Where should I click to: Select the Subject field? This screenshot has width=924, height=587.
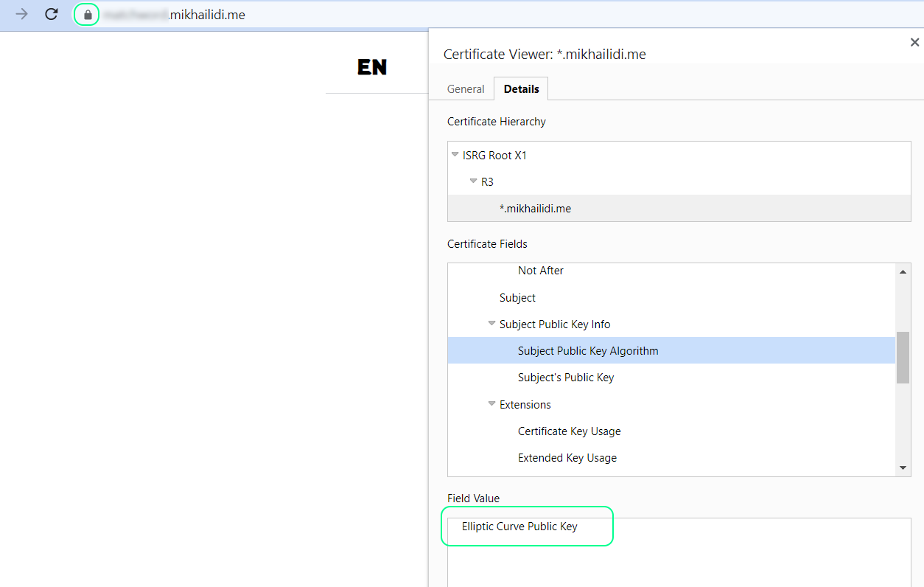pyautogui.click(x=517, y=298)
